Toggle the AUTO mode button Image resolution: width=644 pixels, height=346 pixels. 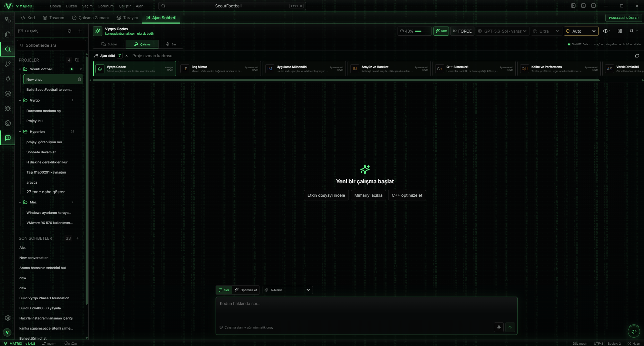(441, 31)
